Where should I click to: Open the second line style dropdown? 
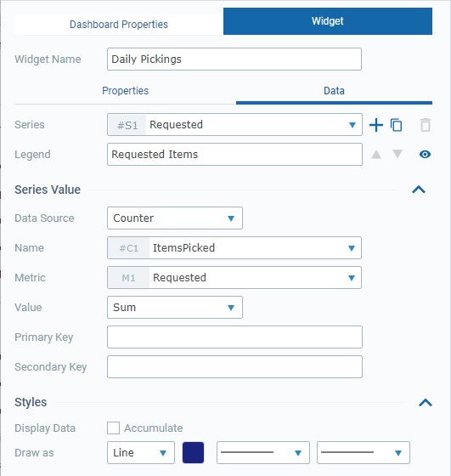point(364,452)
